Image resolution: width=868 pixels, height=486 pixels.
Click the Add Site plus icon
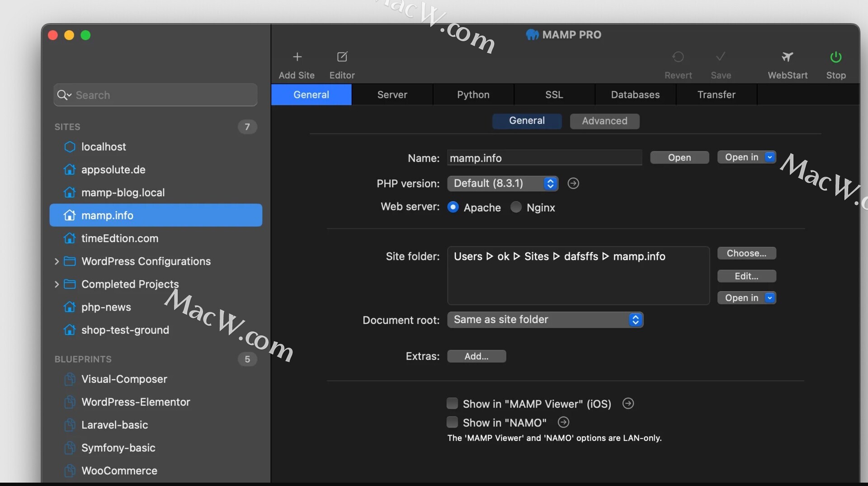point(297,57)
